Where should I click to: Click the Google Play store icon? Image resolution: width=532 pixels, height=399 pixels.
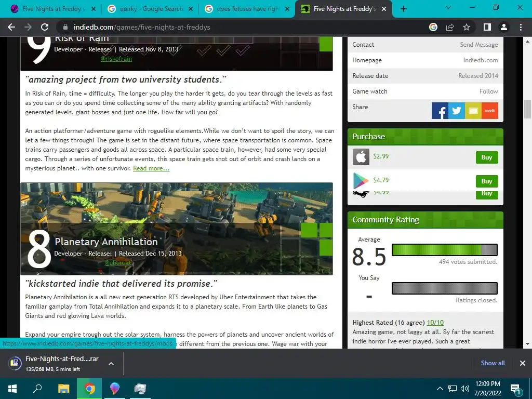361,180
